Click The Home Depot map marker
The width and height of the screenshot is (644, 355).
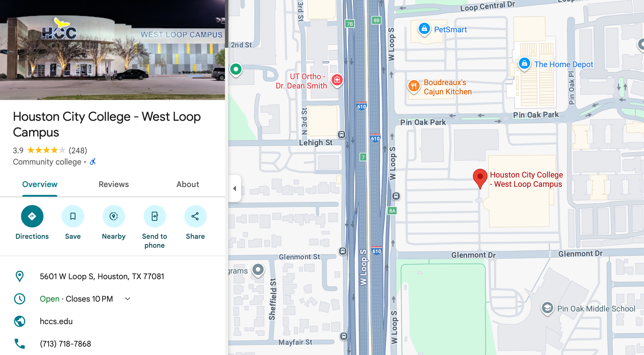524,64
